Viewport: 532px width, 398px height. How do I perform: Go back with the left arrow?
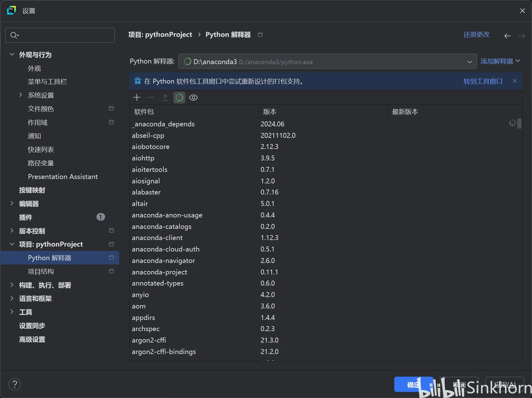pyautogui.click(x=507, y=36)
